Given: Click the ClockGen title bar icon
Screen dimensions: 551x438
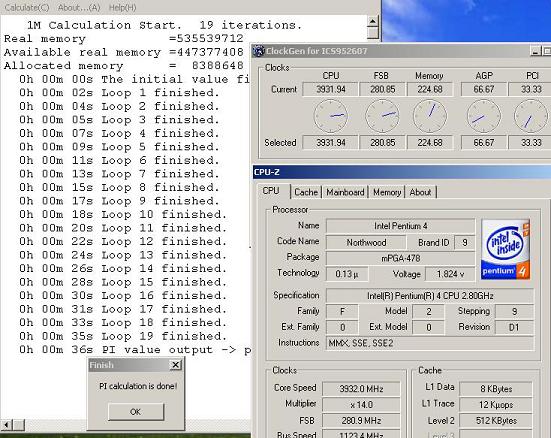Looking at the screenshot, I should tap(258, 51).
